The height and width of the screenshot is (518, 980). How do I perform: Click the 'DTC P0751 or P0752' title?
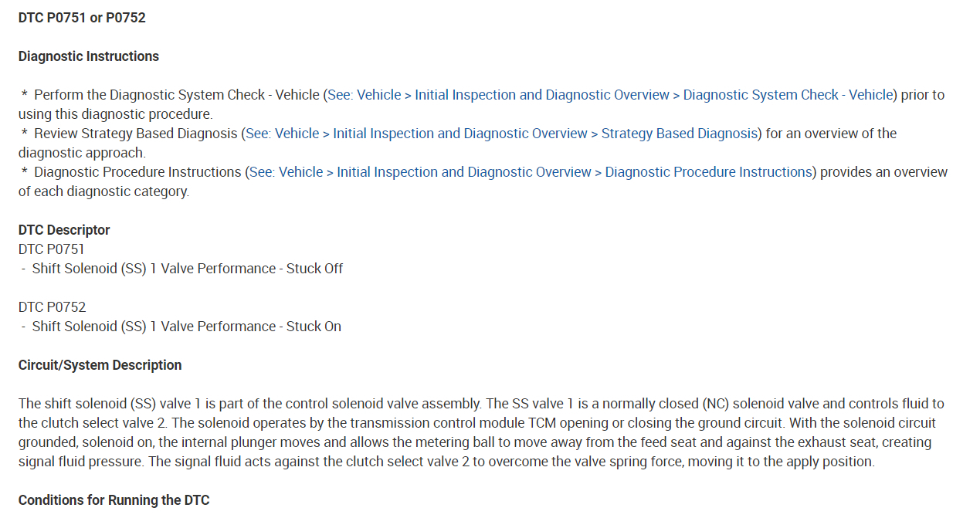click(x=82, y=17)
